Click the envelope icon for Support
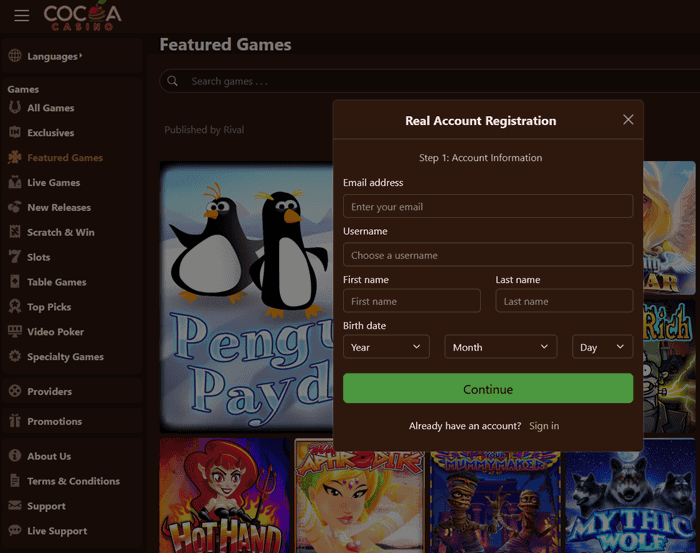Viewport: 700px width, 553px height. click(15, 506)
